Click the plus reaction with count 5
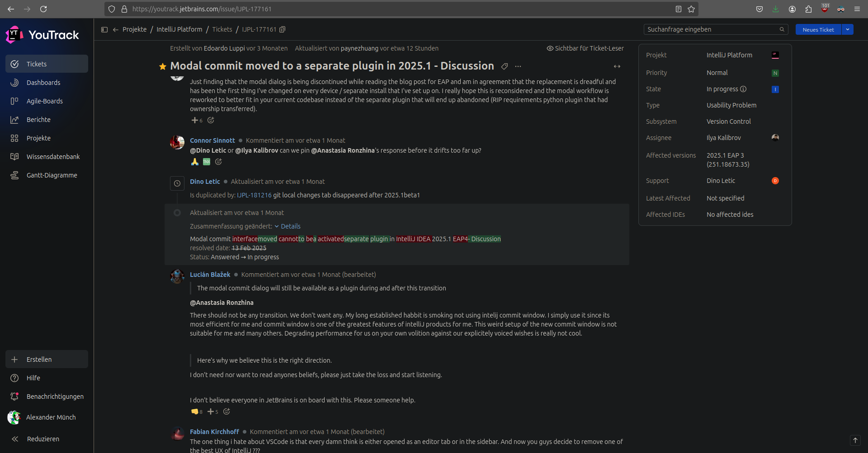The height and width of the screenshot is (453, 868). click(212, 411)
